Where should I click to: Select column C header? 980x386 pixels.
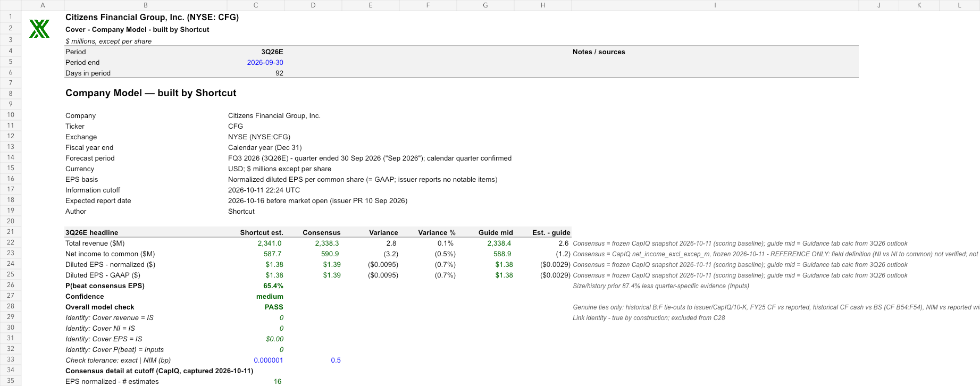click(256, 5)
